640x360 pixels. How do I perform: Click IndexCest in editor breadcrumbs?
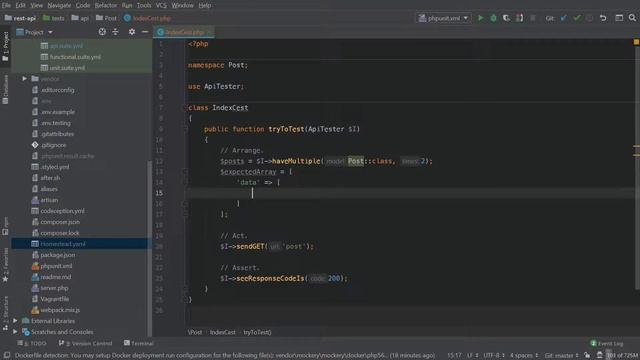pyautogui.click(x=222, y=332)
